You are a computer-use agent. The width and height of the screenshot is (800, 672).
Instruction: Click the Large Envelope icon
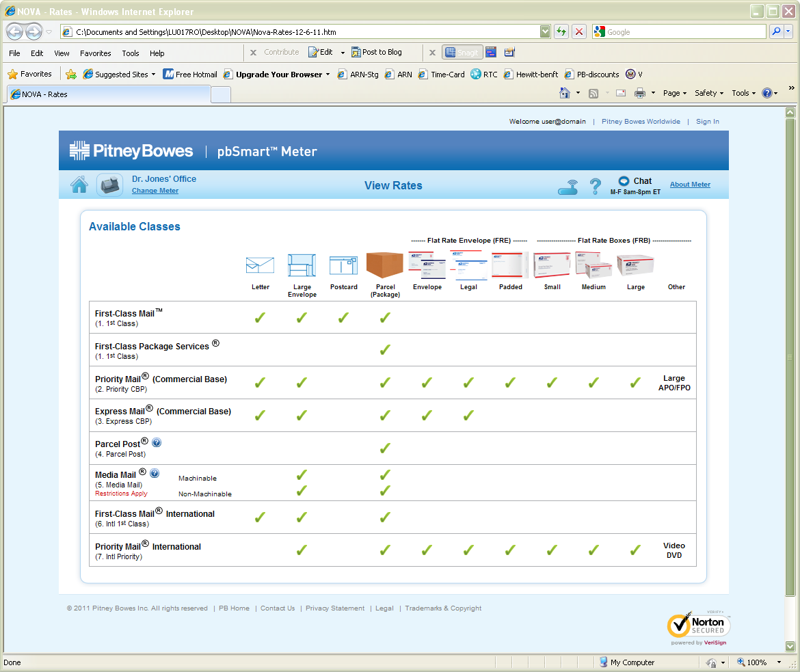click(x=302, y=265)
